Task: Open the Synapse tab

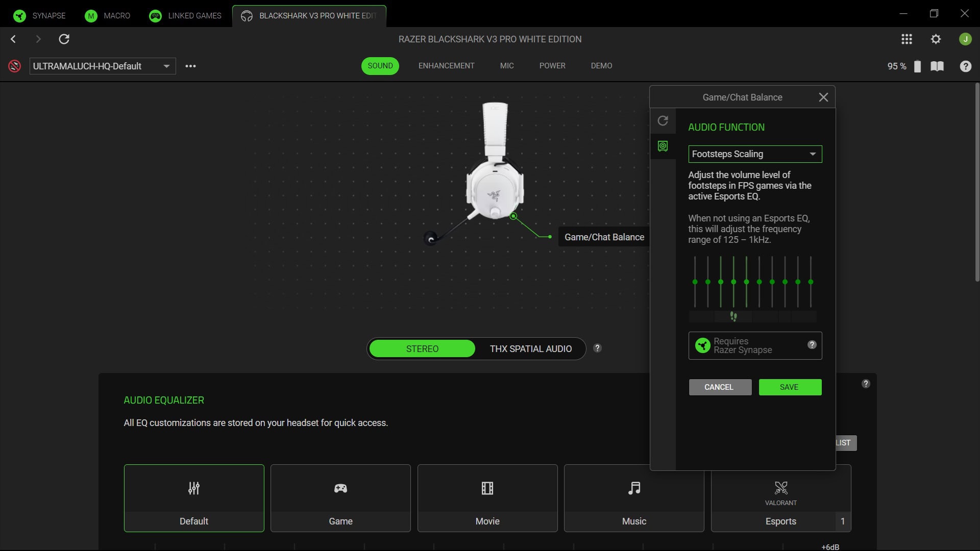Action: (x=39, y=16)
